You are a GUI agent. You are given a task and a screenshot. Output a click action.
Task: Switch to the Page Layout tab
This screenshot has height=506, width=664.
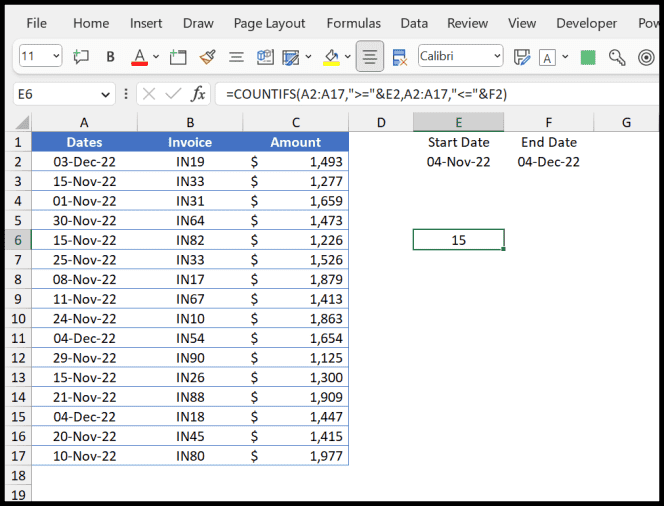(x=270, y=23)
